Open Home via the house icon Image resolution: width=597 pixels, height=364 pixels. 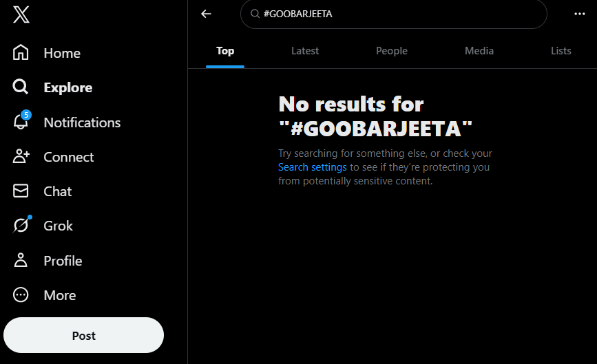21,53
